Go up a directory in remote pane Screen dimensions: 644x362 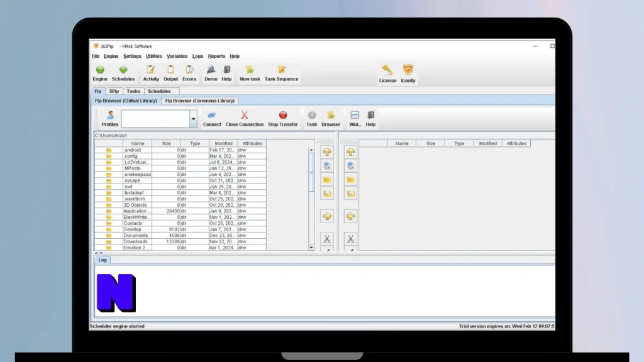[350, 152]
